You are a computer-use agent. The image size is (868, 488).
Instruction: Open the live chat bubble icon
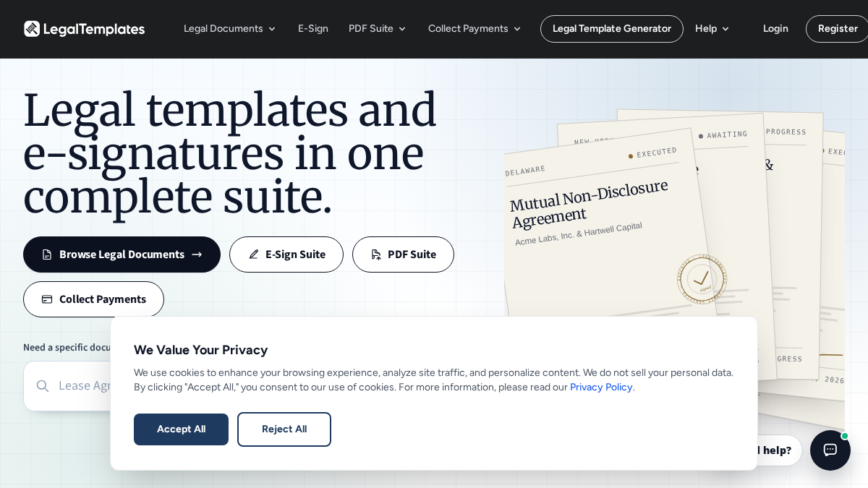pyautogui.click(x=830, y=450)
